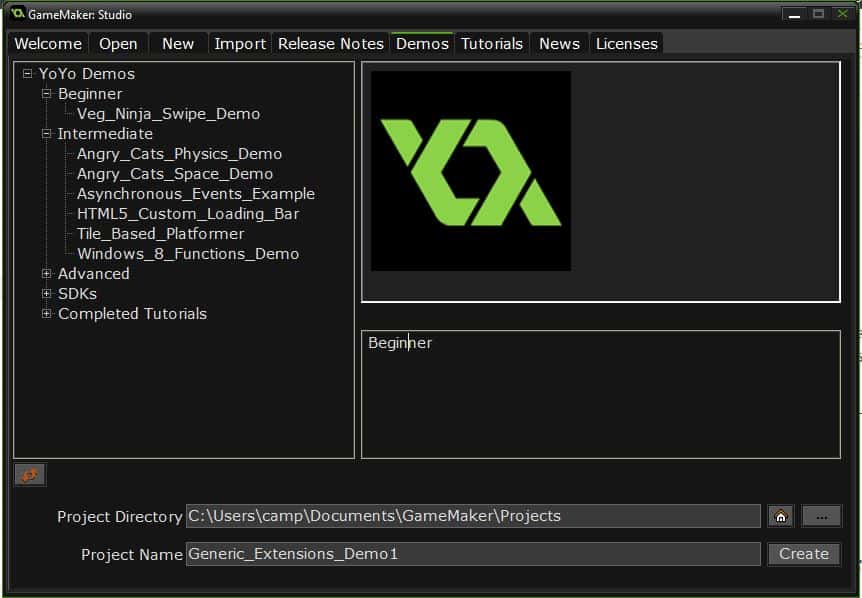Image resolution: width=862 pixels, height=598 pixels.
Task: Click the Project Directory path field
Action: pyautogui.click(x=473, y=516)
